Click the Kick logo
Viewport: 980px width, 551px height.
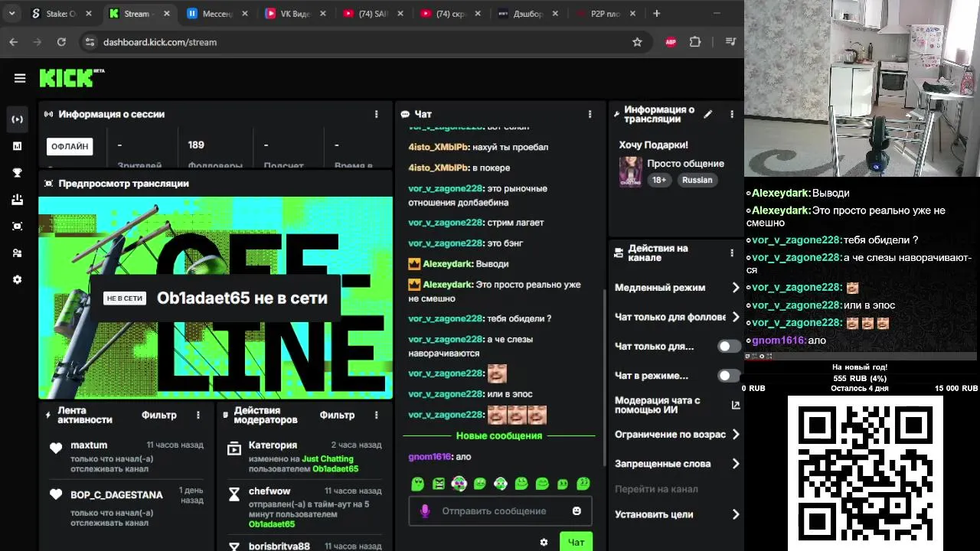tap(70, 77)
